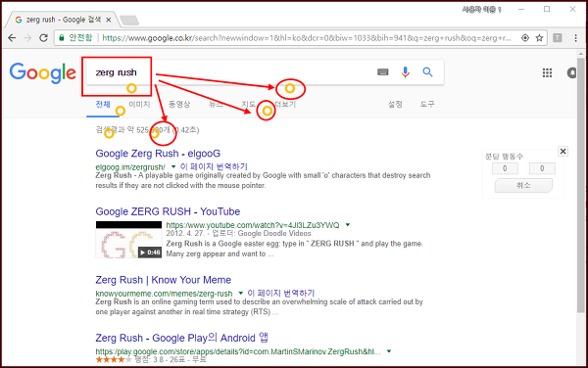Click 이 페이지 번역하기 for knowyourmeme result
588x368 pixels.
tap(281, 293)
